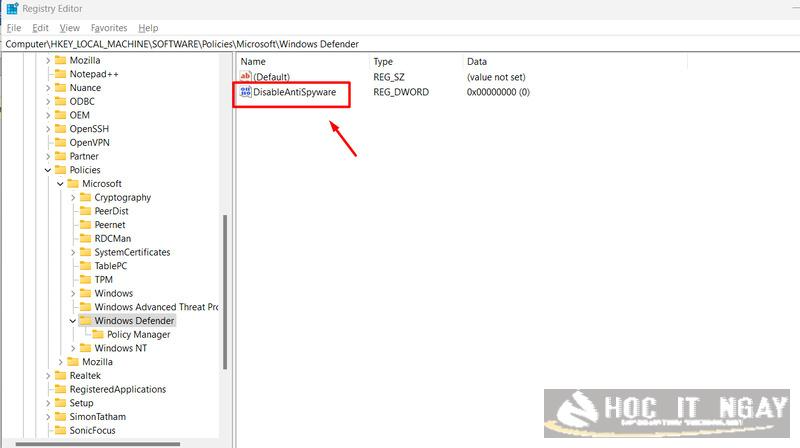Image resolution: width=800 pixels, height=448 pixels.
Task: Open the Edit menu
Action: (40, 28)
